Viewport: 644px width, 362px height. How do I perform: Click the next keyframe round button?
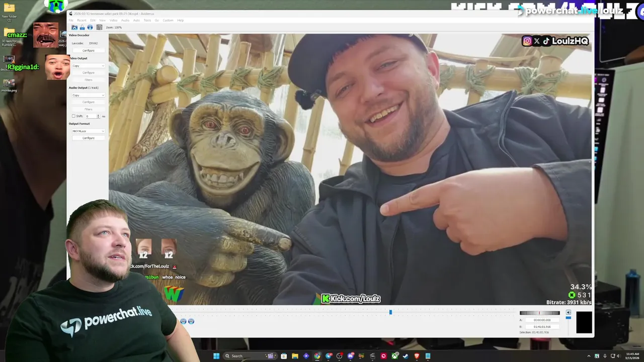191,321
